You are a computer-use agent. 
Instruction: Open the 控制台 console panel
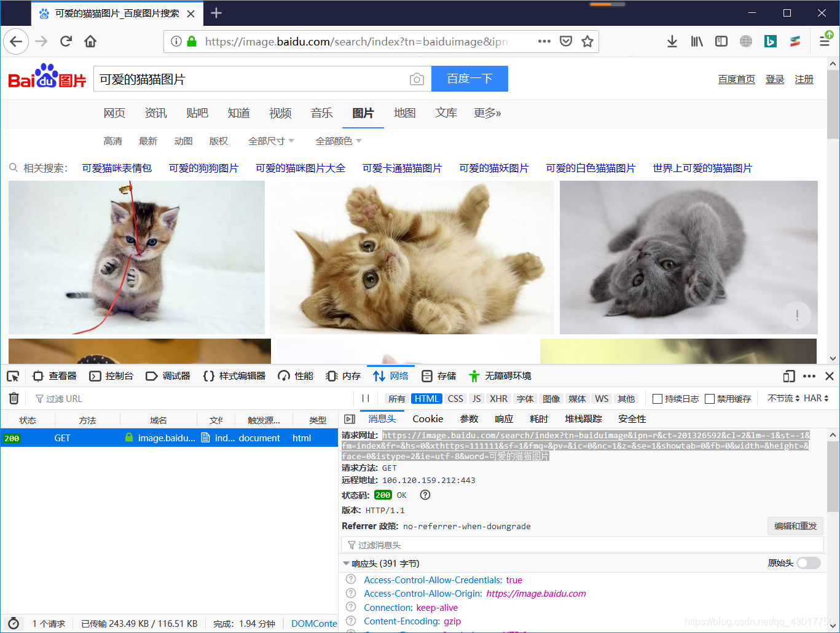click(111, 376)
